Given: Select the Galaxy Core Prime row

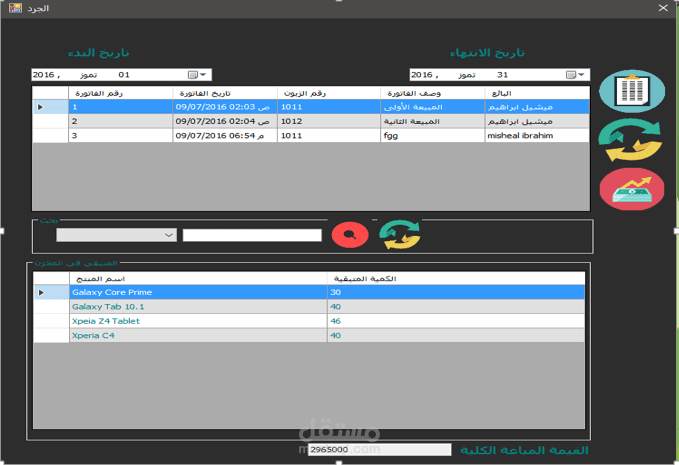Looking at the screenshot, I should (x=309, y=292).
